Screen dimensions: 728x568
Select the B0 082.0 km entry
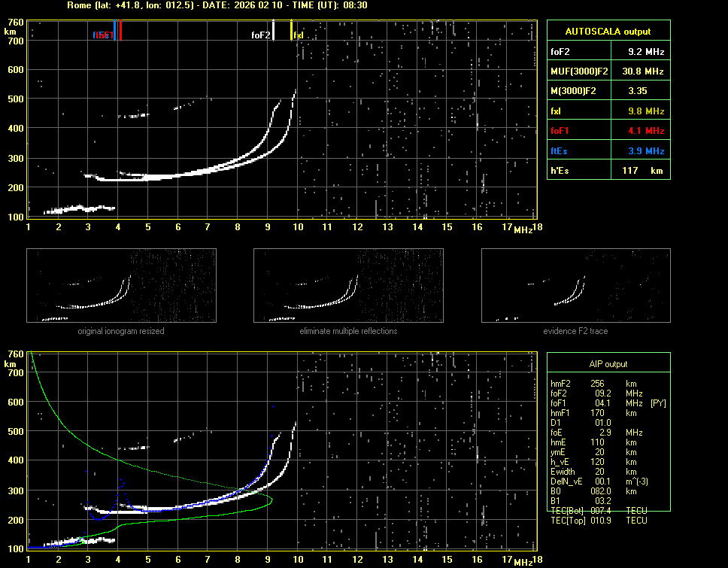[x=598, y=491]
